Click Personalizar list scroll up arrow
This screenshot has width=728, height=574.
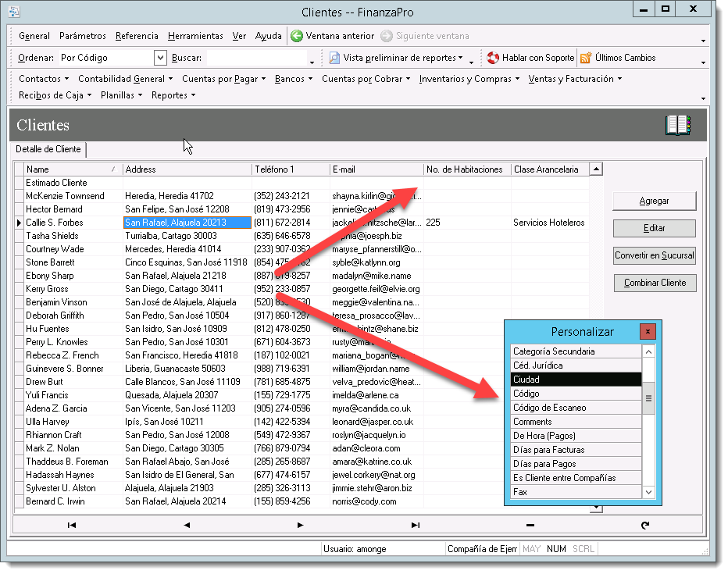click(648, 351)
